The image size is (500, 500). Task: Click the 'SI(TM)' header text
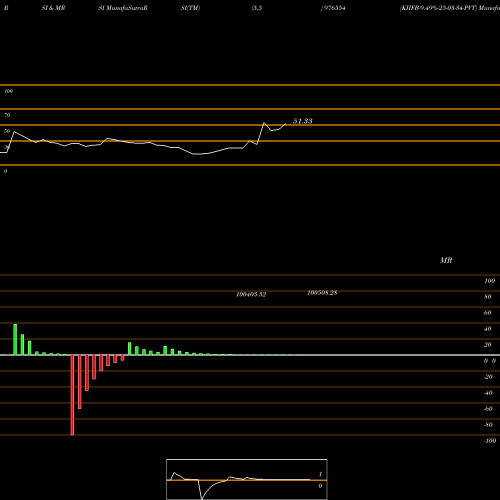pyautogui.click(x=190, y=8)
